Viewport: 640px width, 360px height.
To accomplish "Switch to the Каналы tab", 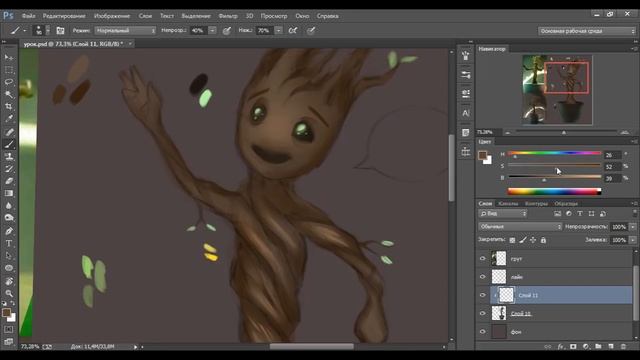I will coord(508,203).
